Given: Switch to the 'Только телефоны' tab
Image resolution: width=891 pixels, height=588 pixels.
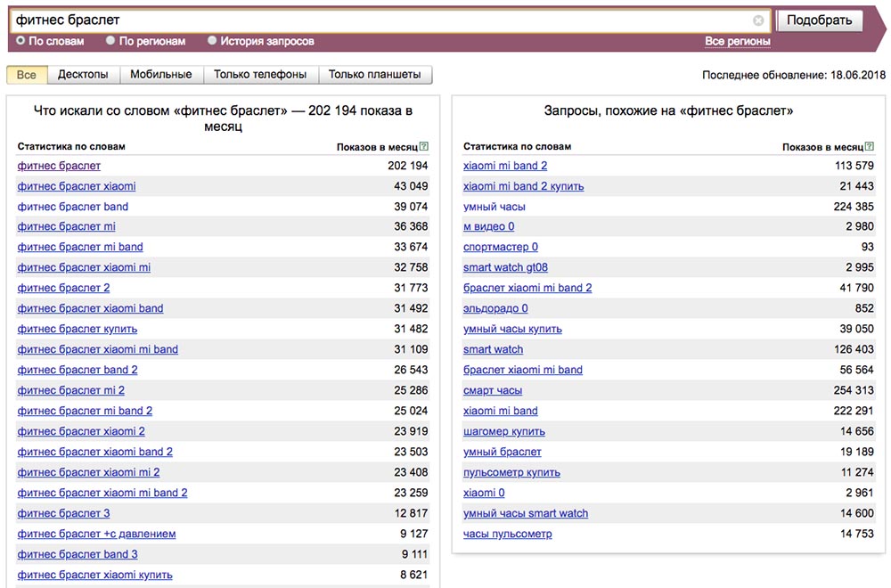Looking at the screenshot, I should [260, 75].
